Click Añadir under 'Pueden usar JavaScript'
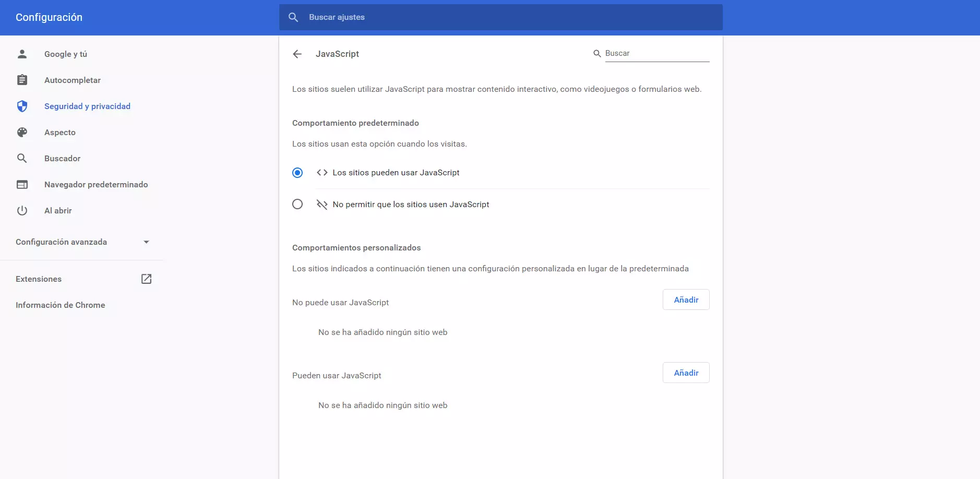Screen dimensions: 980x479 [x=685, y=373]
